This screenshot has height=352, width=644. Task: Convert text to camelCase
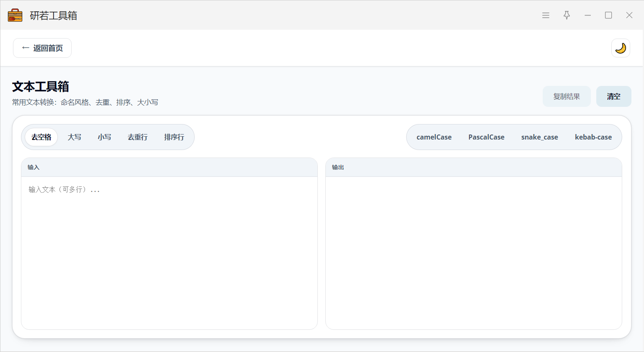[x=434, y=137]
